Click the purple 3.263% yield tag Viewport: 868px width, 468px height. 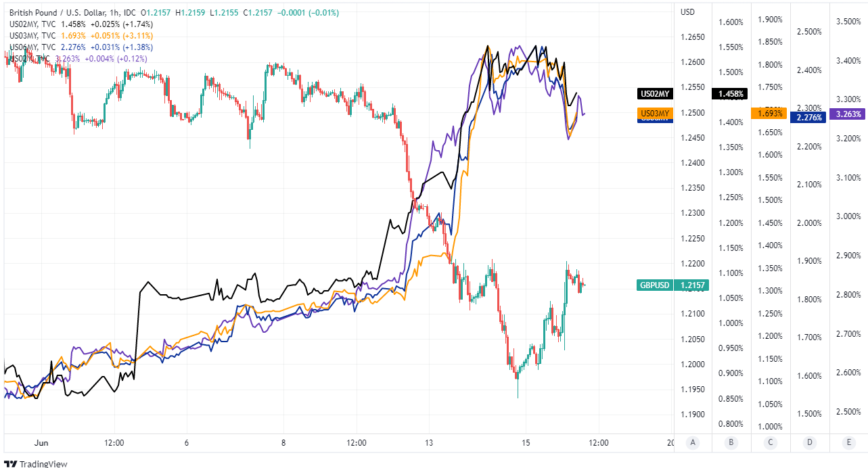coord(849,114)
